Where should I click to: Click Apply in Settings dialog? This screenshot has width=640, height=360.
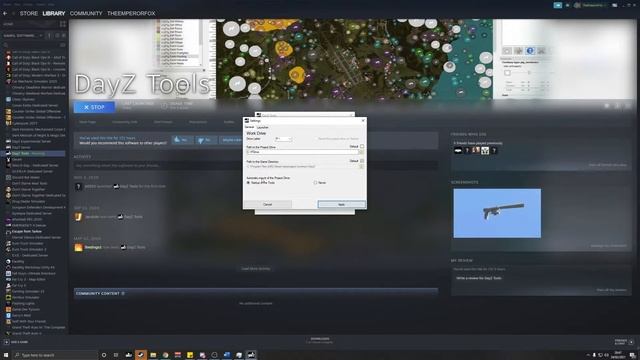342,204
